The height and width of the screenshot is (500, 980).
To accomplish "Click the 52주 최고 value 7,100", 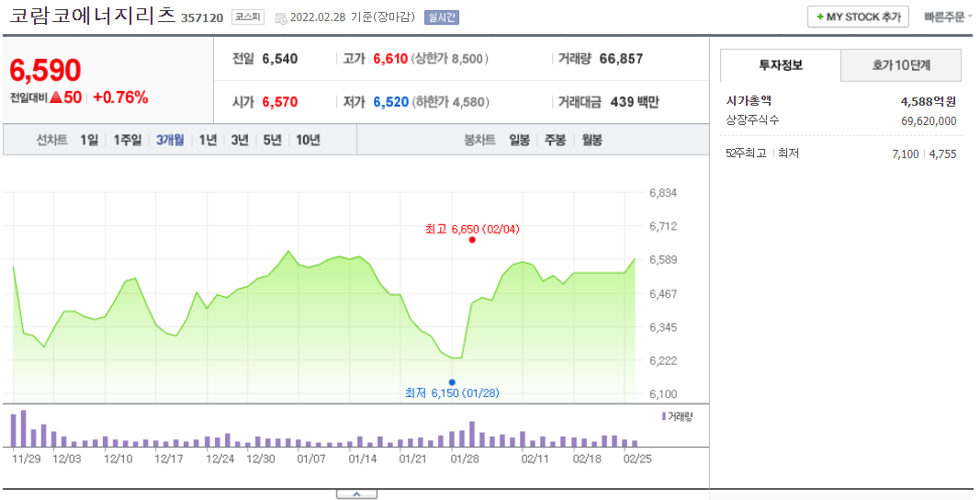I will click(905, 153).
